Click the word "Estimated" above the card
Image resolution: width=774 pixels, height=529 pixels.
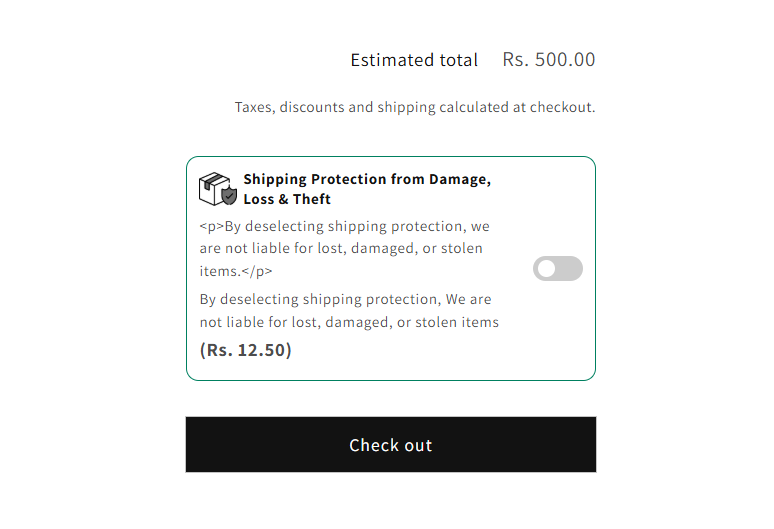point(392,60)
